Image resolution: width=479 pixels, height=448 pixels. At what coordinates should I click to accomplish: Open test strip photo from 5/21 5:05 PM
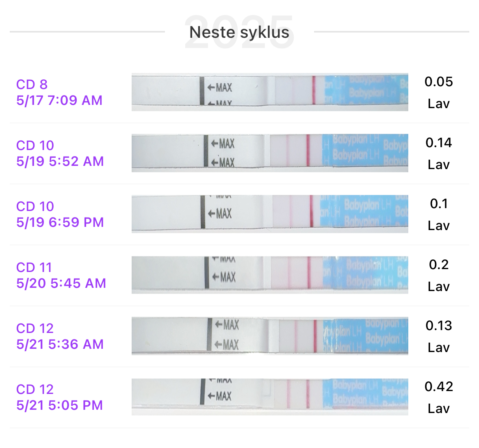[x=270, y=397]
